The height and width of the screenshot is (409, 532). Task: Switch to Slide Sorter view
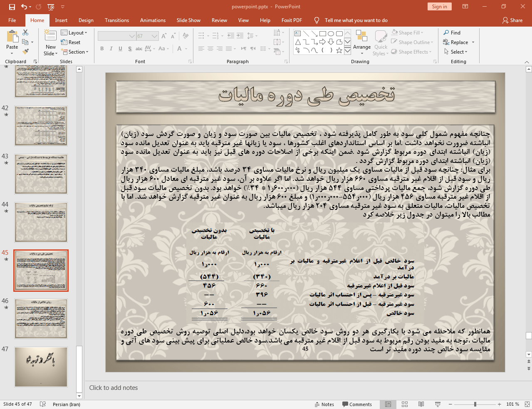point(405,404)
